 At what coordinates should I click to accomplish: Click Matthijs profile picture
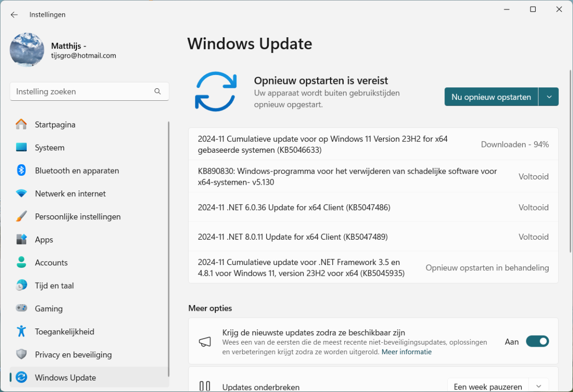point(27,50)
